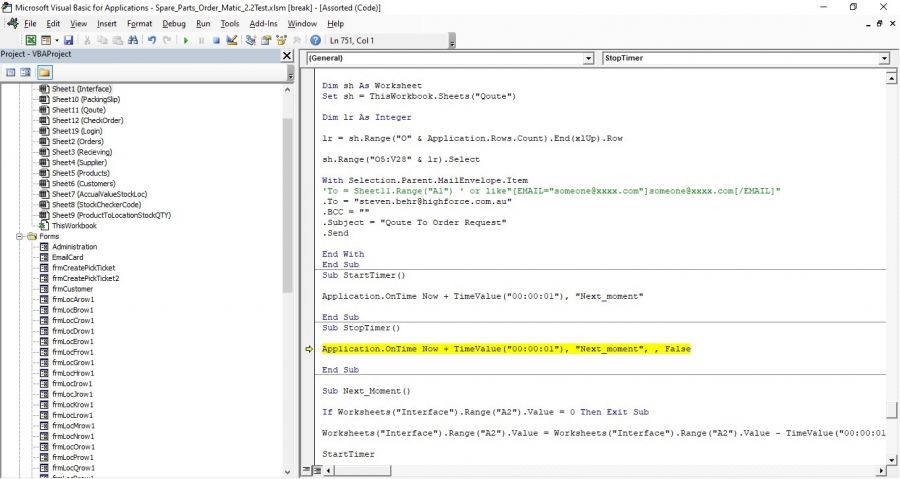Open VBA Help question mark icon
The width and height of the screenshot is (900, 479).
pyautogui.click(x=316, y=40)
